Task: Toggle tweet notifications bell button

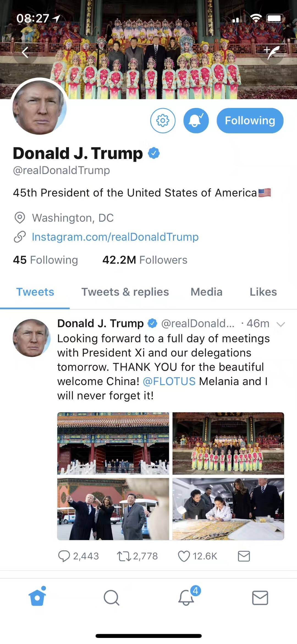Action: tap(196, 121)
